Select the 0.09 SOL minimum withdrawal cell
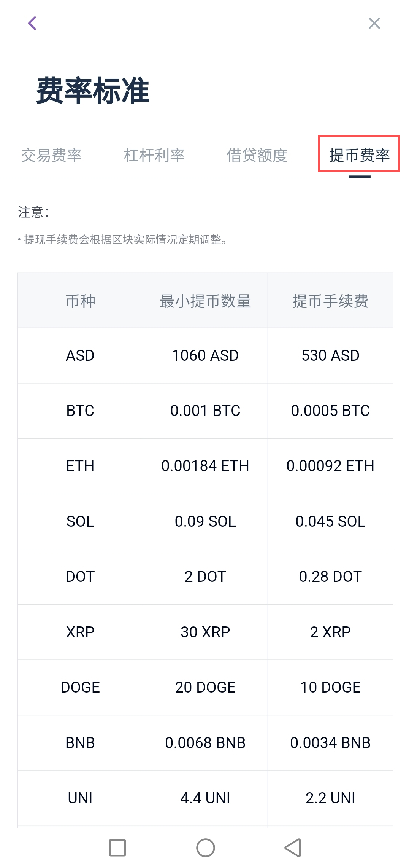The height and width of the screenshot is (868, 409). tap(205, 521)
